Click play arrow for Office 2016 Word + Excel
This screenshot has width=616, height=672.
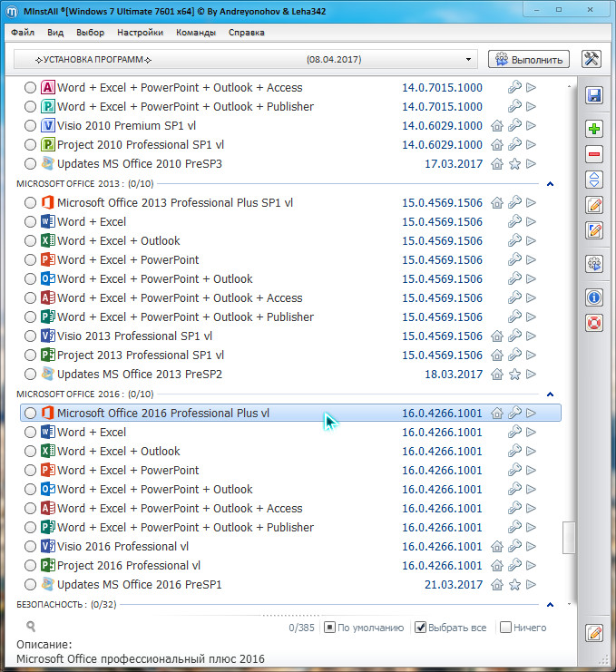click(531, 432)
